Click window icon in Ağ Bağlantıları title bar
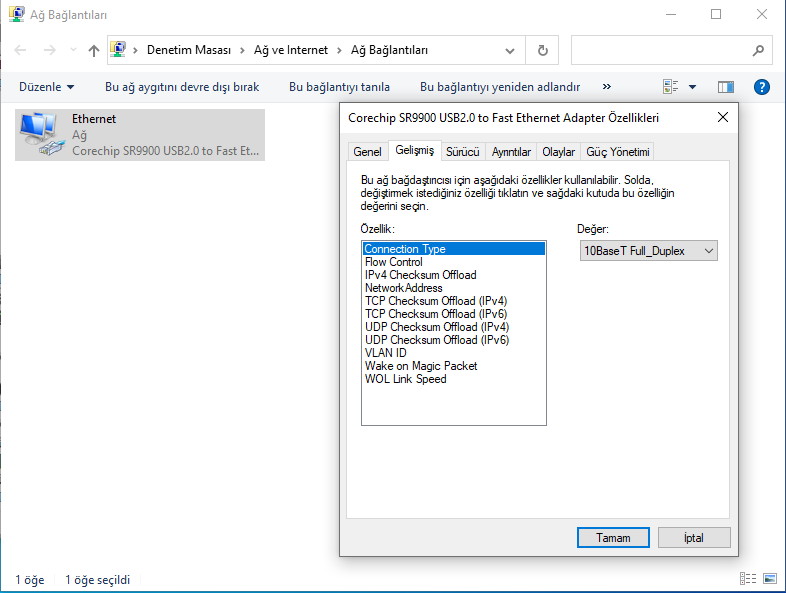Viewport: 786px width, 593px height. pos(17,14)
